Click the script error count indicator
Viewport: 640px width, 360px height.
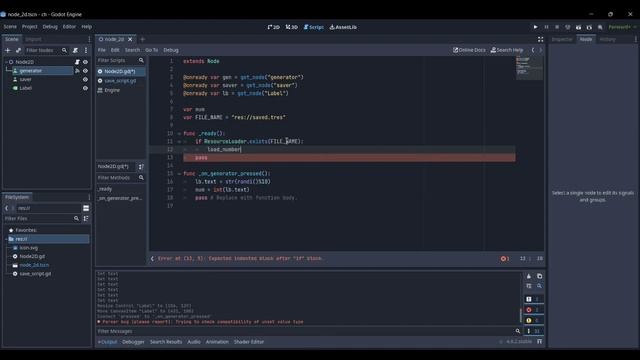505,258
